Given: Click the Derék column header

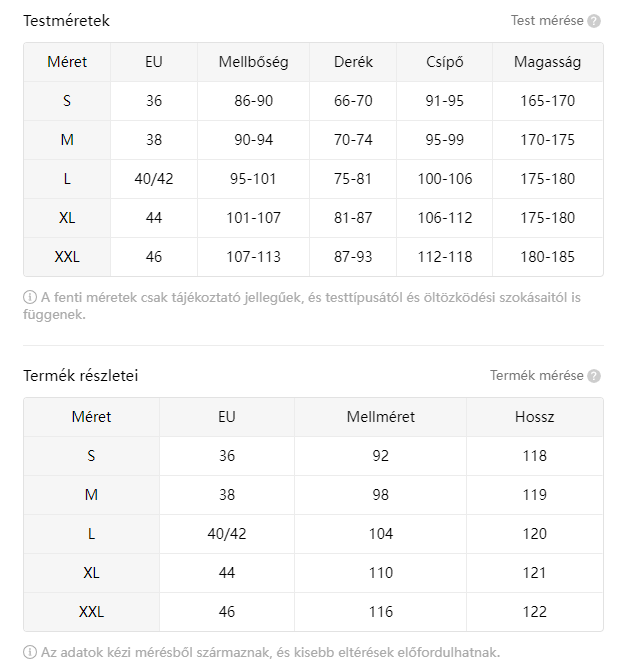Looking at the screenshot, I should [x=353, y=62].
